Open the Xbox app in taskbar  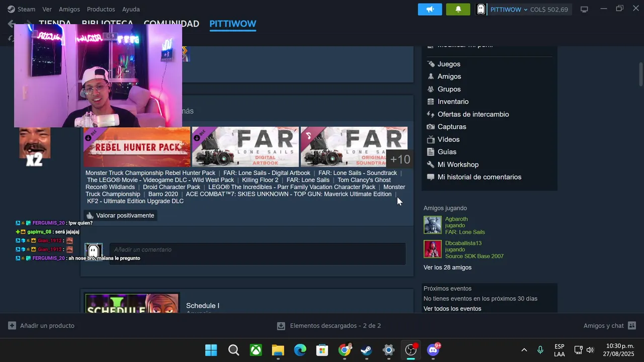pyautogui.click(x=256, y=350)
